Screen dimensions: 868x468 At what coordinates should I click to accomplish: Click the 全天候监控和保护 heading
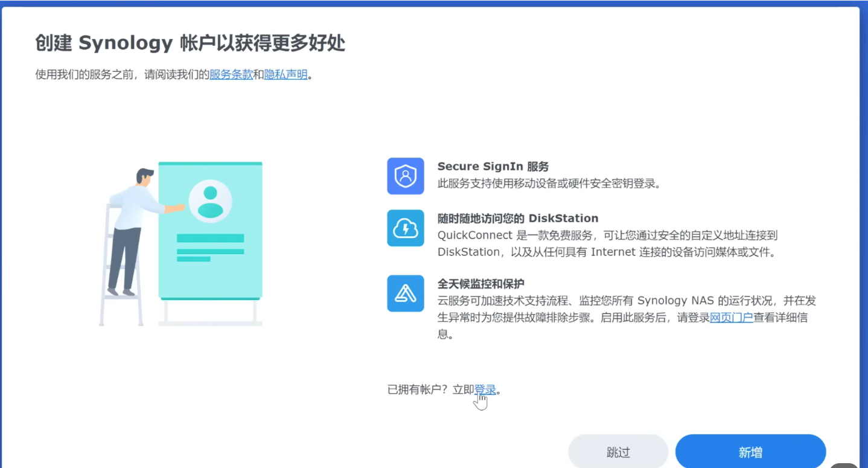[x=480, y=284]
